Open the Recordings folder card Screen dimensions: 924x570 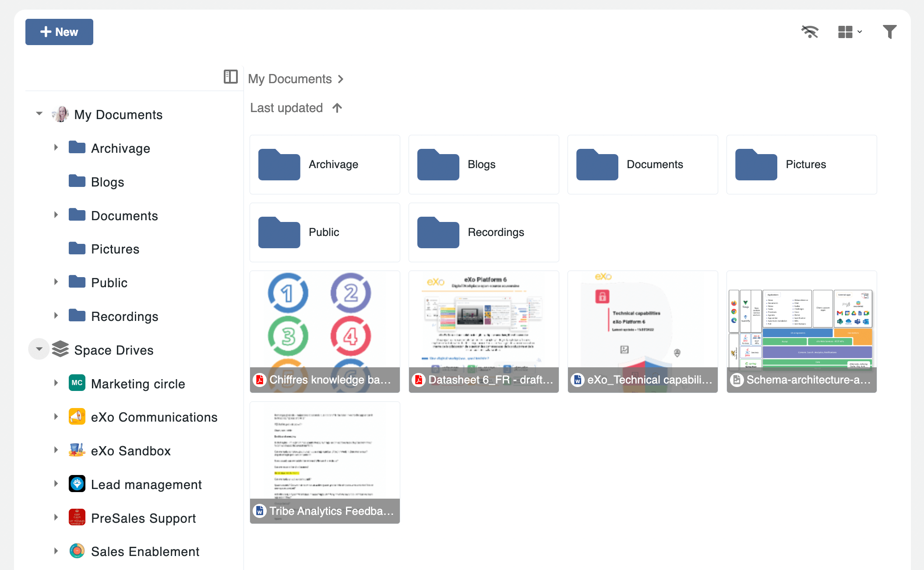pos(483,232)
